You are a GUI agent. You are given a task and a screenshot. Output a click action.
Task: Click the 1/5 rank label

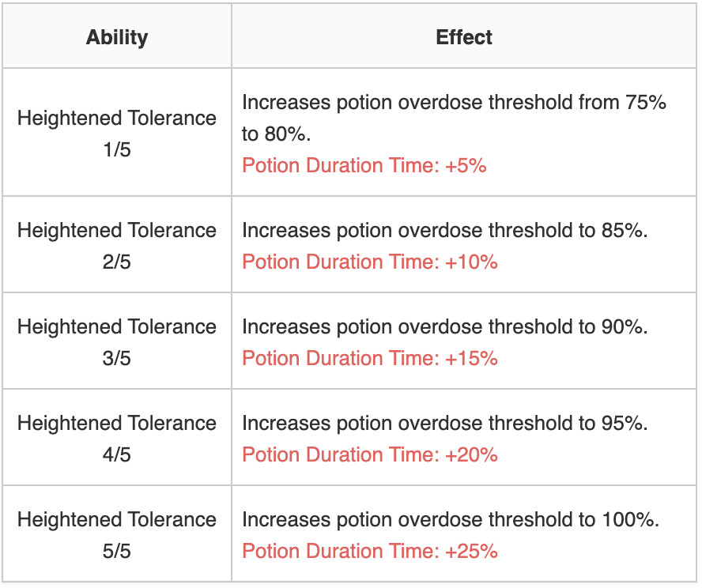coord(117,150)
